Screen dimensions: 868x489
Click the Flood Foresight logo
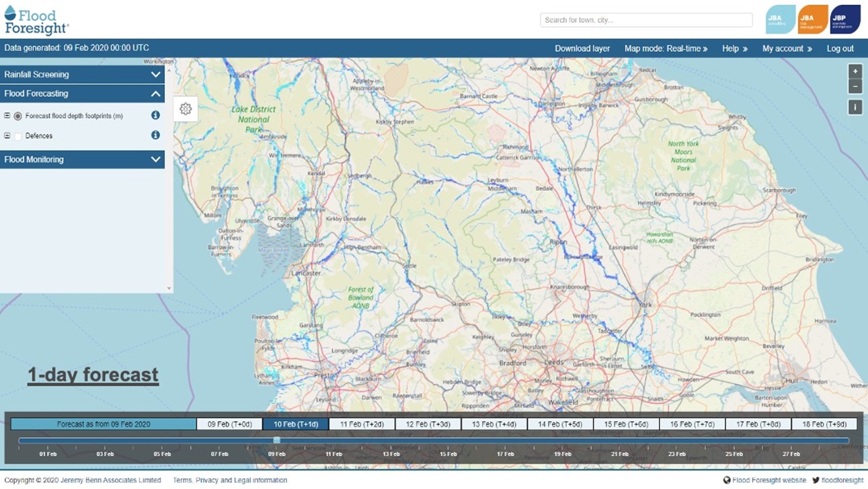pos(36,20)
